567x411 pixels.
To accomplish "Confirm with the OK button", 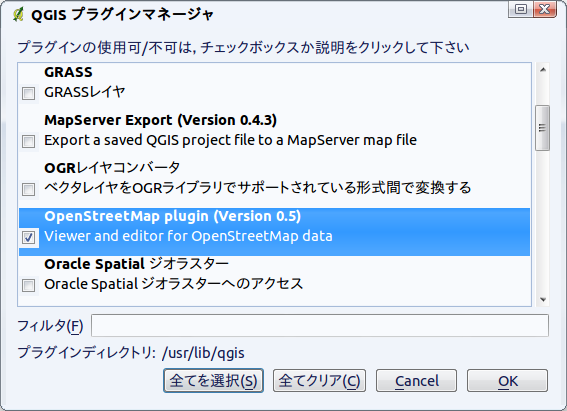I will [x=507, y=381].
